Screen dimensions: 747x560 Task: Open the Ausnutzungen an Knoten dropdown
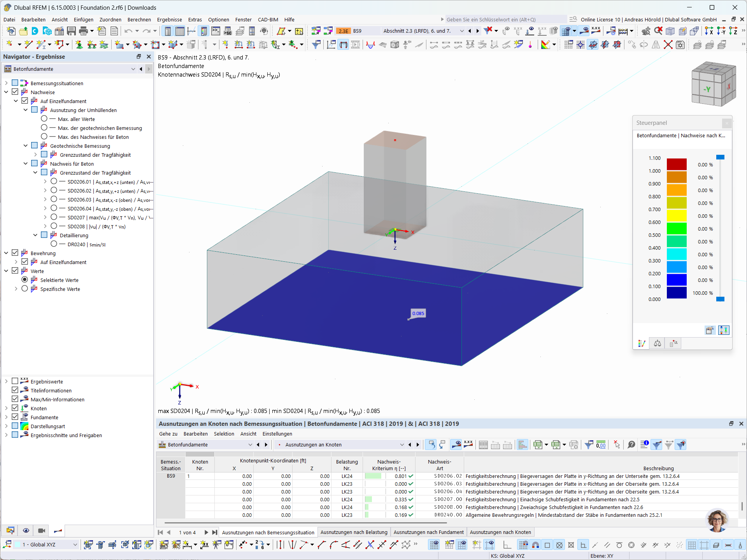(402, 444)
